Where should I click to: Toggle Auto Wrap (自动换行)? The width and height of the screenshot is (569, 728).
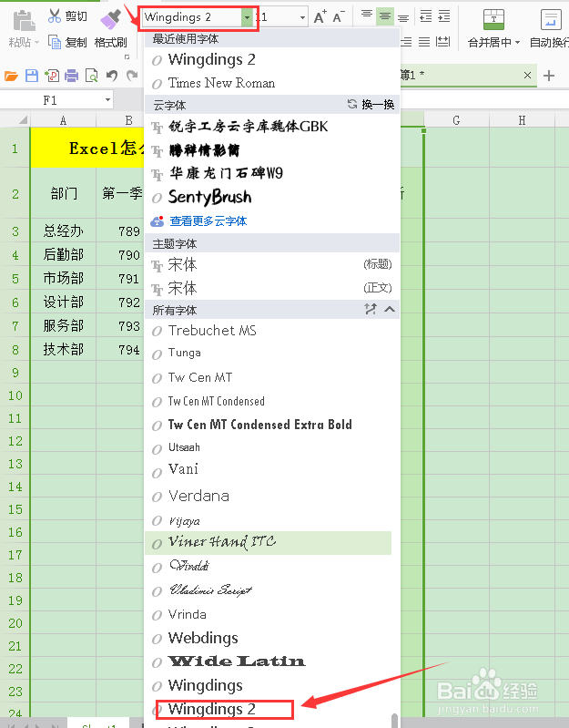pyautogui.click(x=550, y=19)
